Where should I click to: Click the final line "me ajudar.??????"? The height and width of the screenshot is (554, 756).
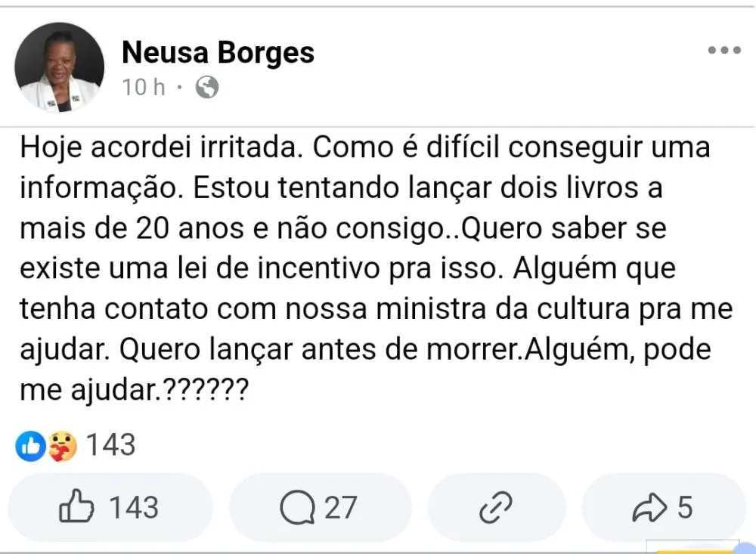point(135,389)
